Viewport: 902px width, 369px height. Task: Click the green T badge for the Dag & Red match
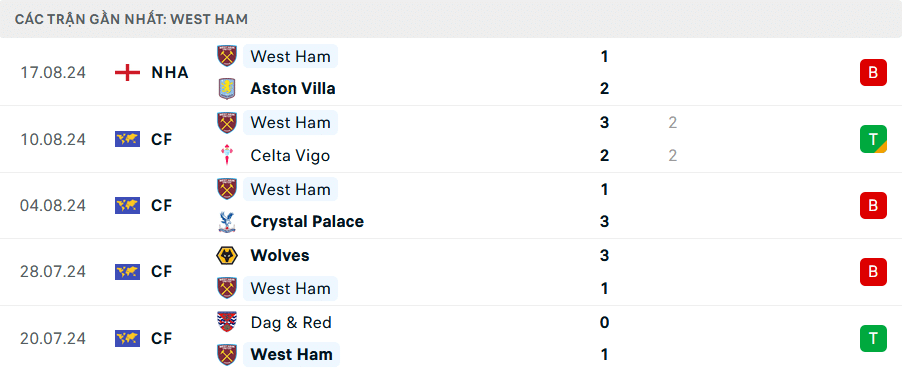tap(873, 338)
